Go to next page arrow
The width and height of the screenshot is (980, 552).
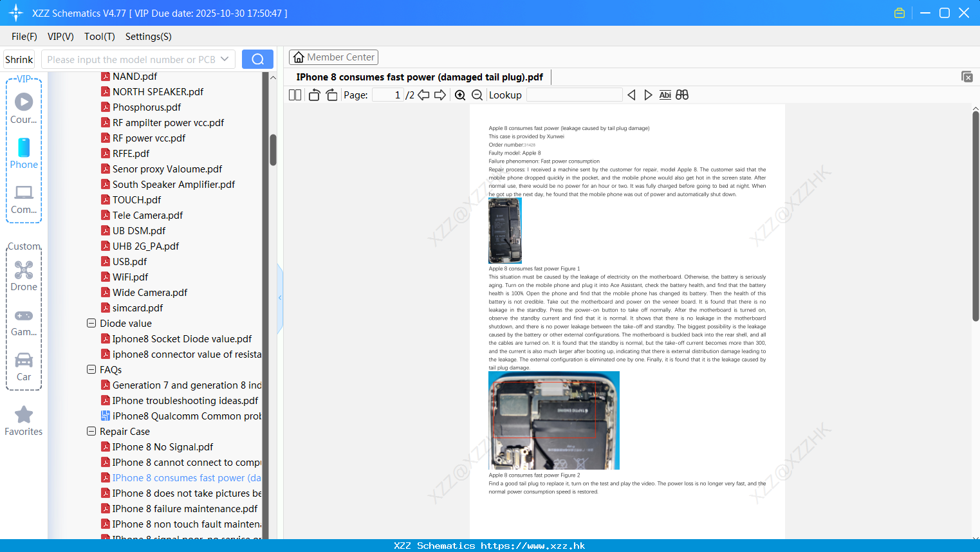point(440,95)
